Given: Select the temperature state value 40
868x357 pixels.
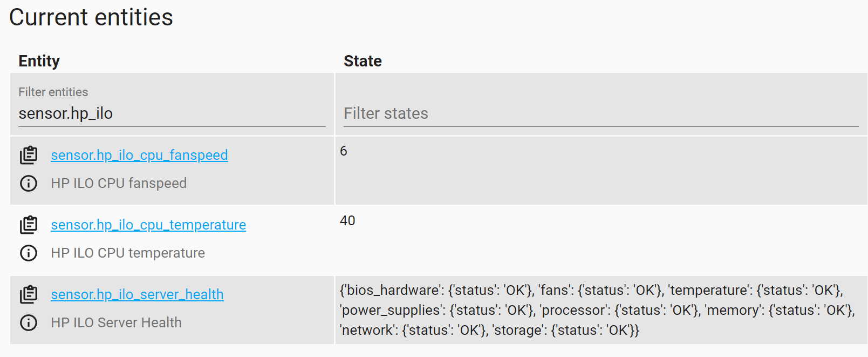Looking at the screenshot, I should 347,221.
